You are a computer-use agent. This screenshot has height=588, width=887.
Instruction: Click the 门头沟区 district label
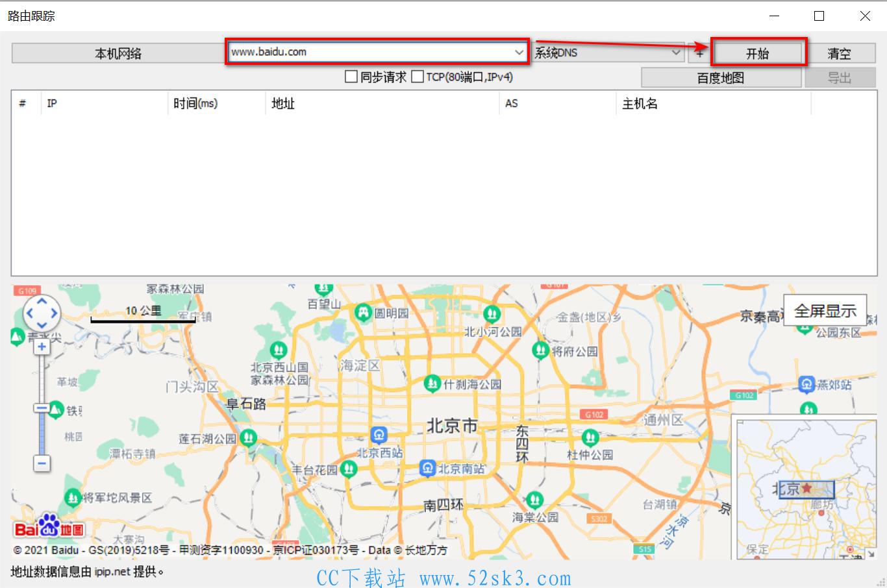point(192,387)
